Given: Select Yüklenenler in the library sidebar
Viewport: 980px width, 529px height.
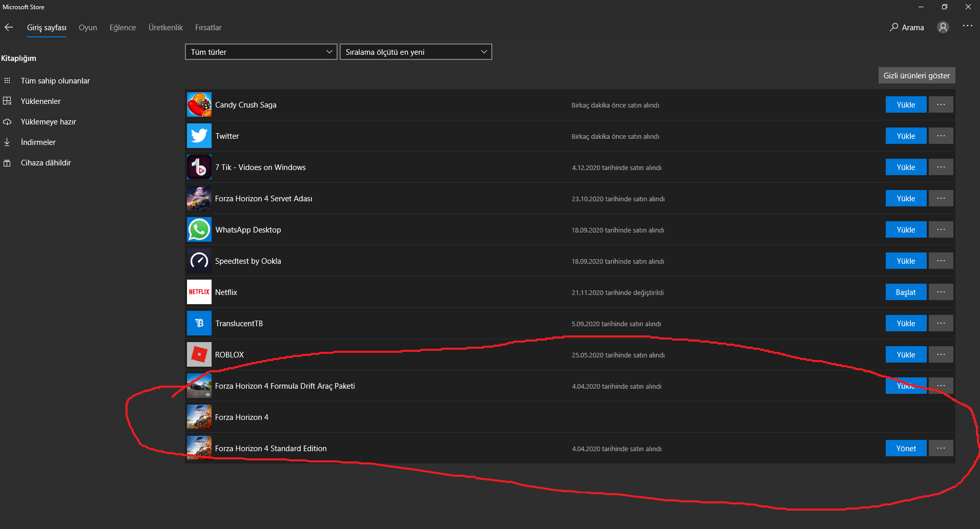Looking at the screenshot, I should 40,101.
